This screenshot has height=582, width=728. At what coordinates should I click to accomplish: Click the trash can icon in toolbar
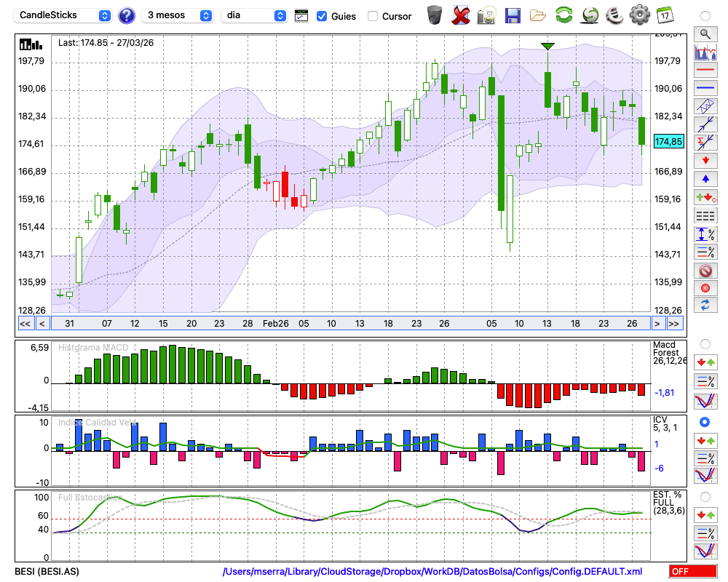pos(435,15)
